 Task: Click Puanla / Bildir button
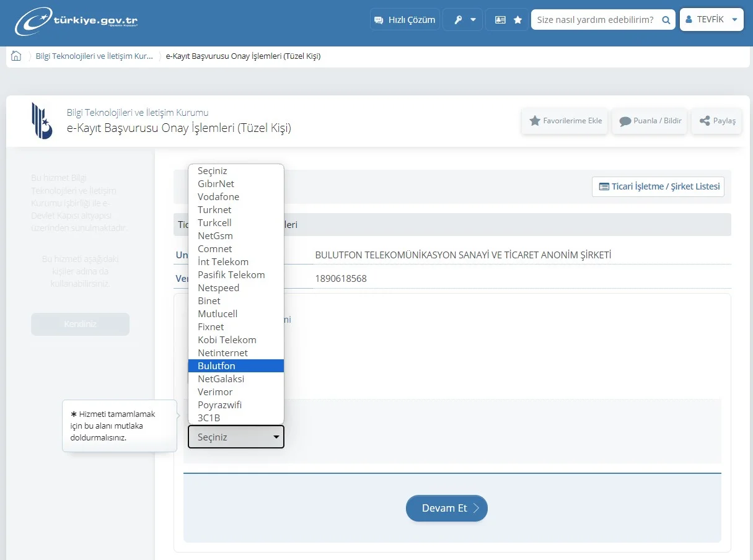(x=650, y=121)
